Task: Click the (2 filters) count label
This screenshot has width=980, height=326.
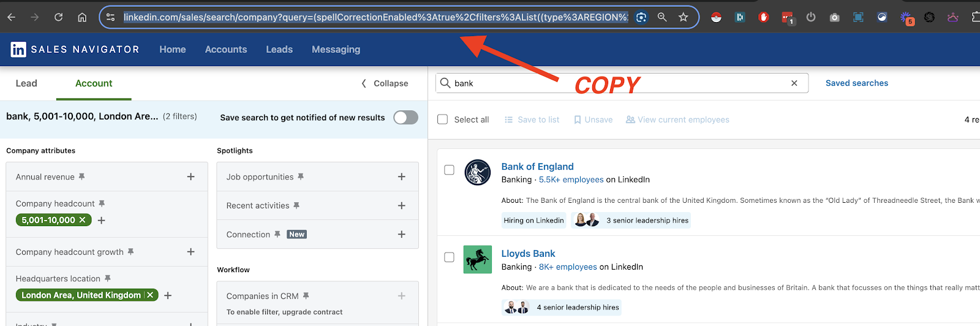Action: coord(180,116)
